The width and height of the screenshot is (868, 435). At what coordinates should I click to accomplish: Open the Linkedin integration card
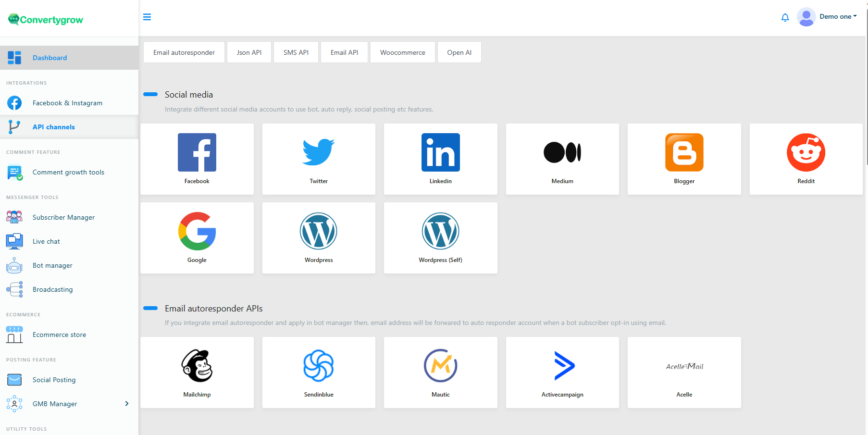pyautogui.click(x=441, y=159)
